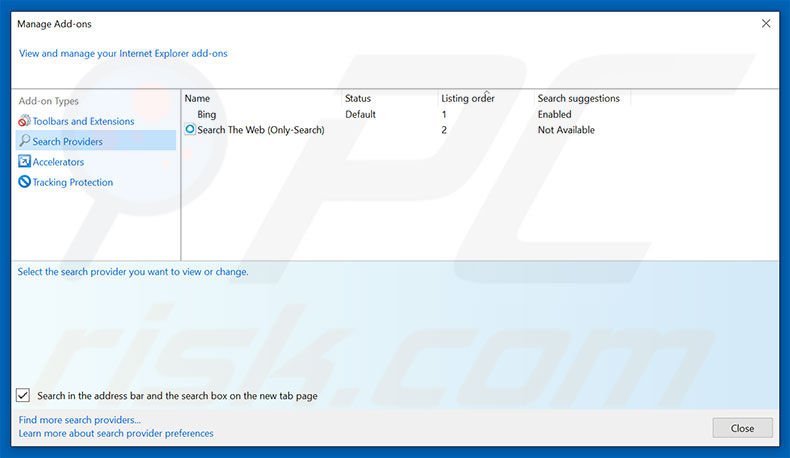
Task: Select Search The Web (Only-Search) provider
Action: coord(260,130)
